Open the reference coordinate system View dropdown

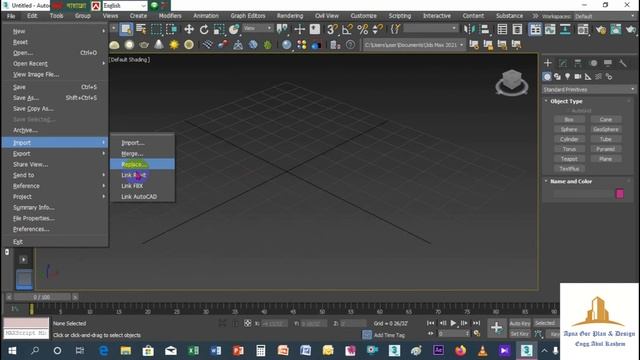(x=258, y=28)
